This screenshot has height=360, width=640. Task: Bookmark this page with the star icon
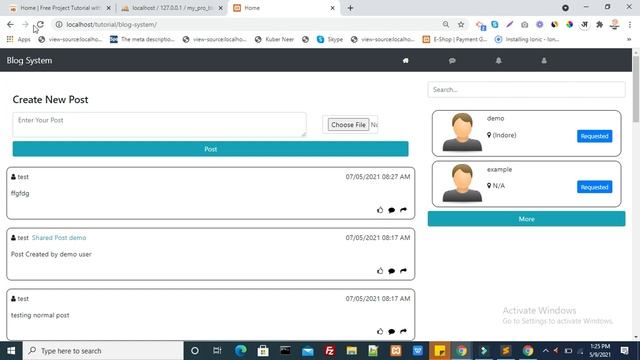coord(461,24)
